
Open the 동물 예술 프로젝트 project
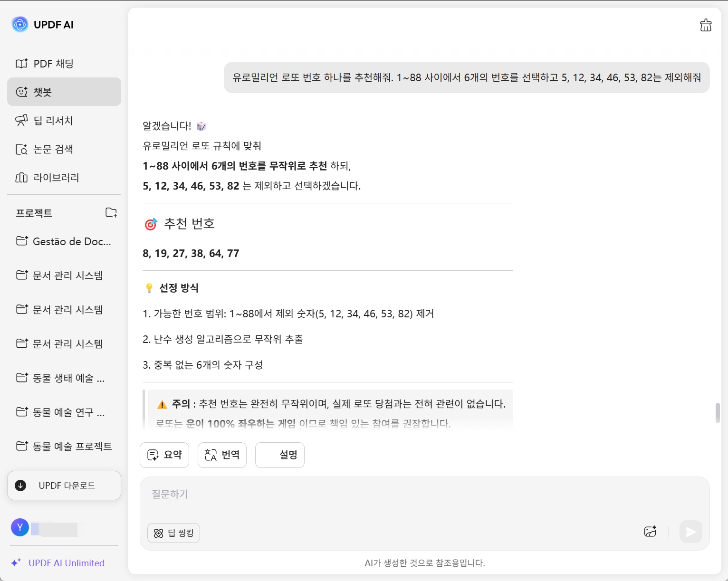(x=64, y=447)
